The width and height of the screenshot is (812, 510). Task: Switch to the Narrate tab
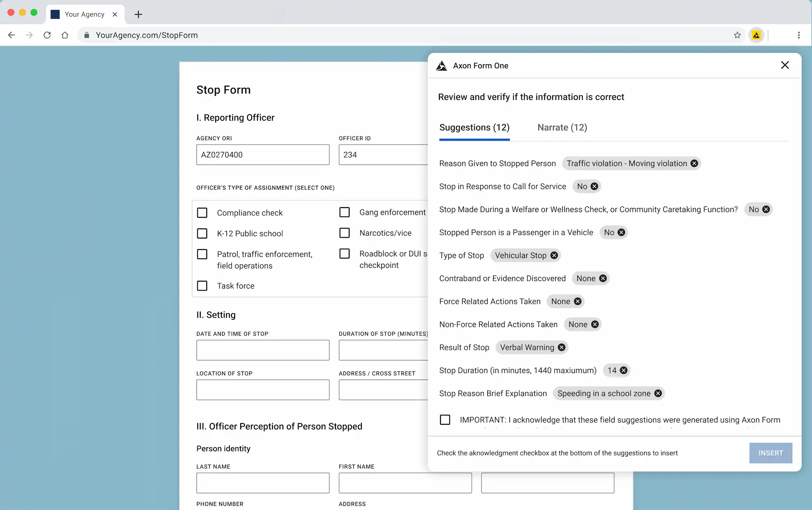point(562,127)
